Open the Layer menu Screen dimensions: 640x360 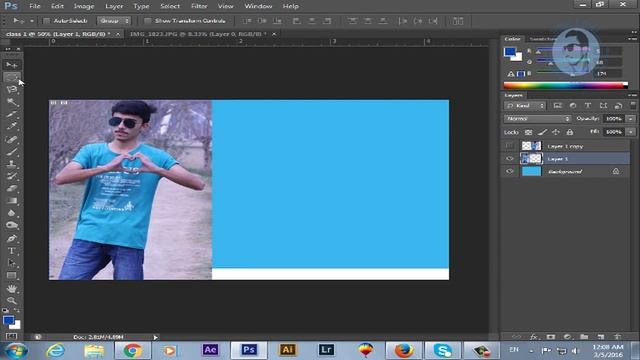pos(114,6)
